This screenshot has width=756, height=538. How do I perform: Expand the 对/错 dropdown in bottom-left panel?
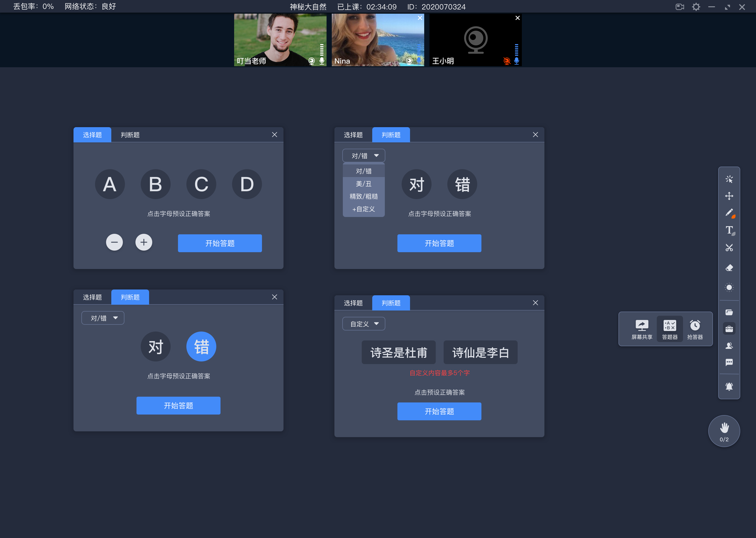[103, 318]
